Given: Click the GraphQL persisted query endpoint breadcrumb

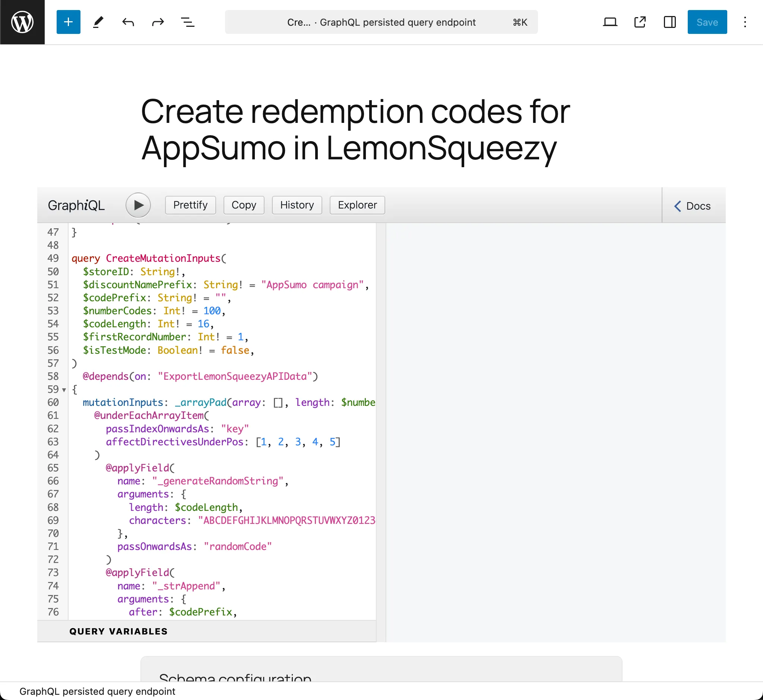Looking at the screenshot, I should tap(97, 691).
